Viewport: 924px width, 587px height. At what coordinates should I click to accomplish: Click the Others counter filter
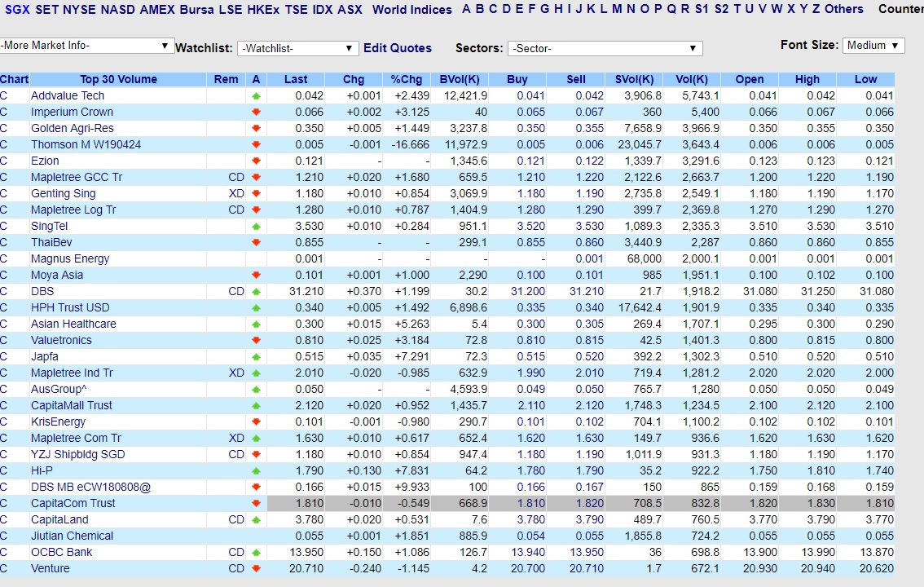(844, 10)
